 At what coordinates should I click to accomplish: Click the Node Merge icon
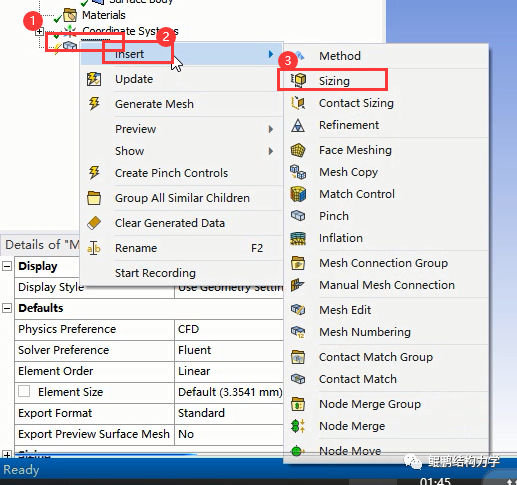point(298,426)
